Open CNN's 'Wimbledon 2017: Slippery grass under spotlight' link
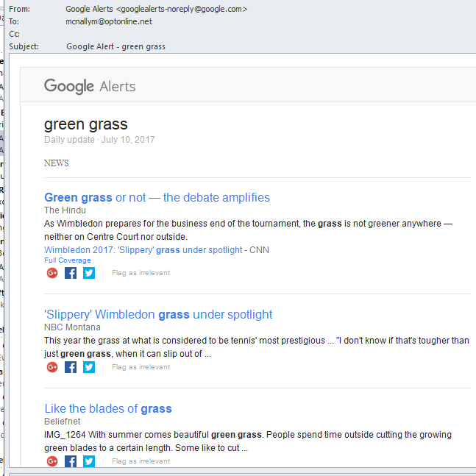This screenshot has width=476, height=476. tap(143, 250)
